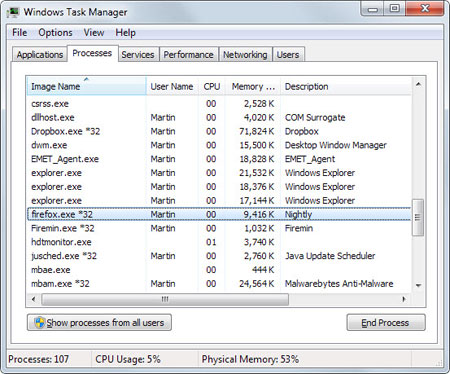This screenshot has width=450, height=374.
Task: Click the vertical scrollbar thumb
Action: pos(418,217)
